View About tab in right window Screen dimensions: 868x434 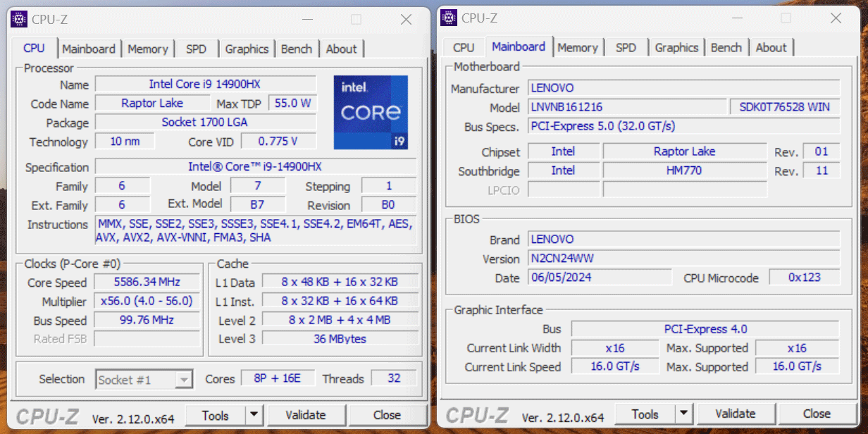point(771,47)
